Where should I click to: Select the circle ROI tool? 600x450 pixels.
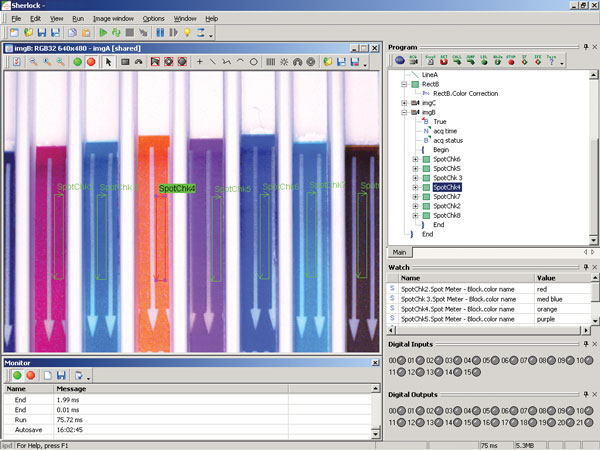click(253, 62)
